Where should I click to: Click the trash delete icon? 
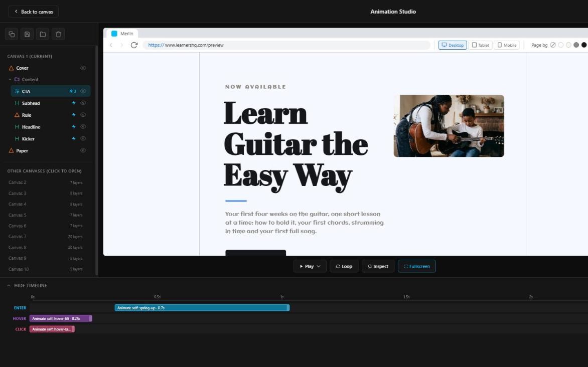[59, 34]
